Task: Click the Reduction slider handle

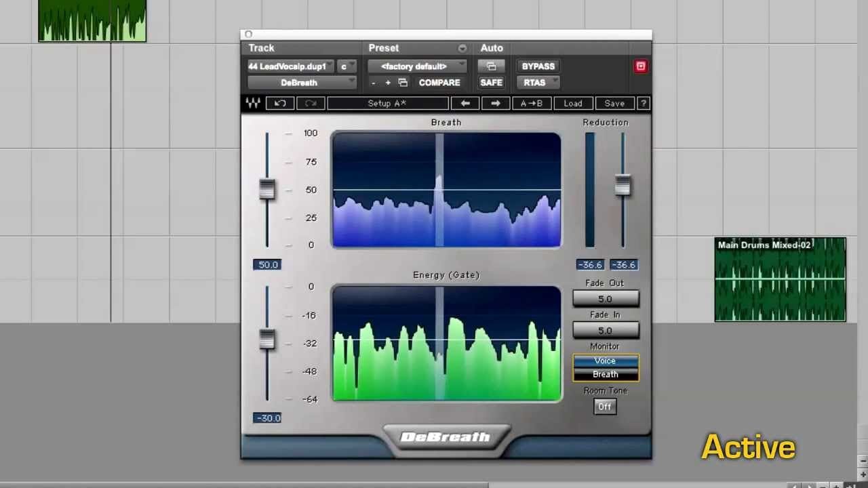Action: pyautogui.click(x=623, y=185)
